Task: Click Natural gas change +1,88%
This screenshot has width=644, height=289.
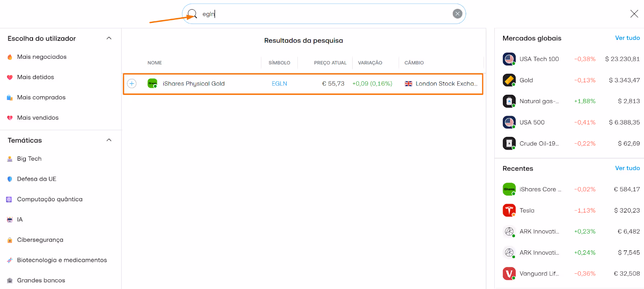Action: [585, 101]
